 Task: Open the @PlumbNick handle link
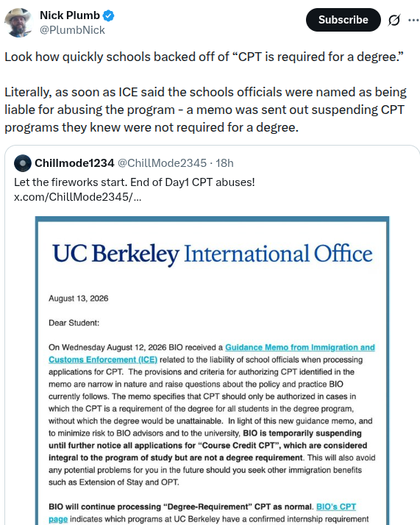point(72,30)
